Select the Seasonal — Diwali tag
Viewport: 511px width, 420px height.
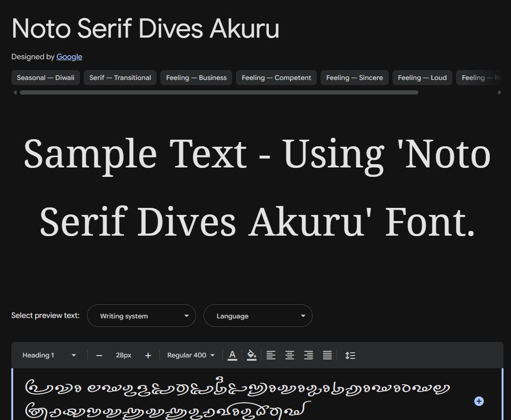tap(46, 78)
